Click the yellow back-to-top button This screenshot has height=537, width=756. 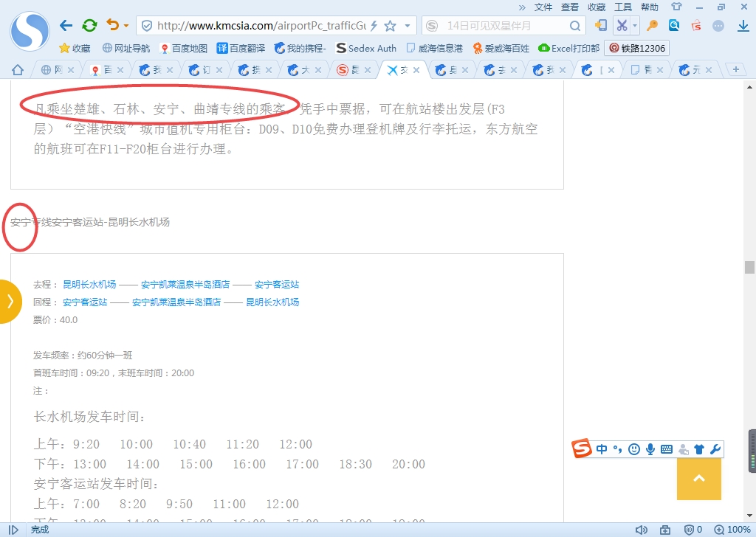point(699,478)
